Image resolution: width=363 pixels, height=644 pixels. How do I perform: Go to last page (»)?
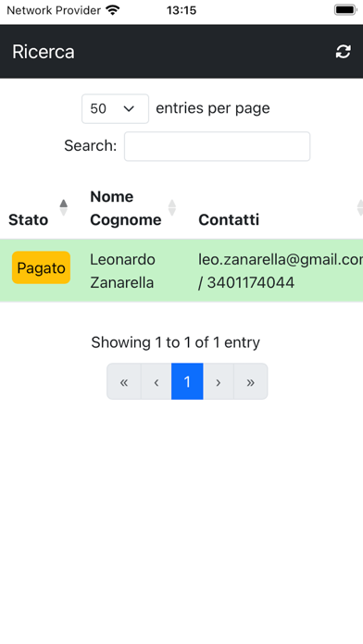[x=250, y=381]
